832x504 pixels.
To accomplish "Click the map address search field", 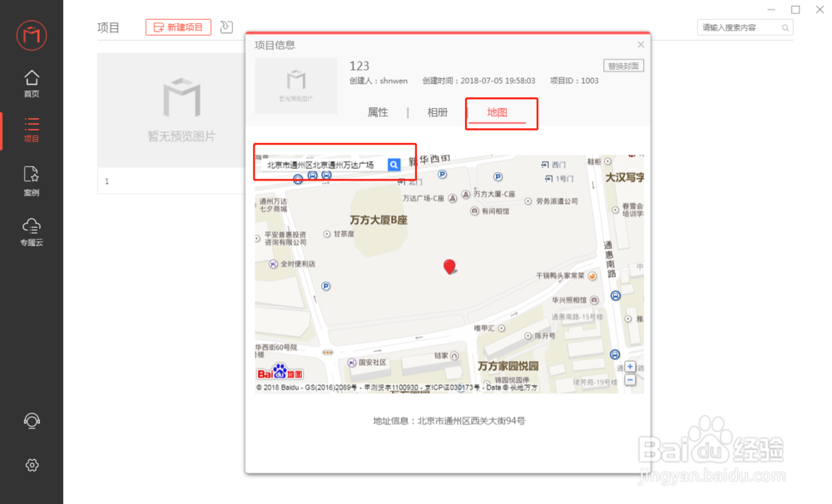I will [x=324, y=165].
